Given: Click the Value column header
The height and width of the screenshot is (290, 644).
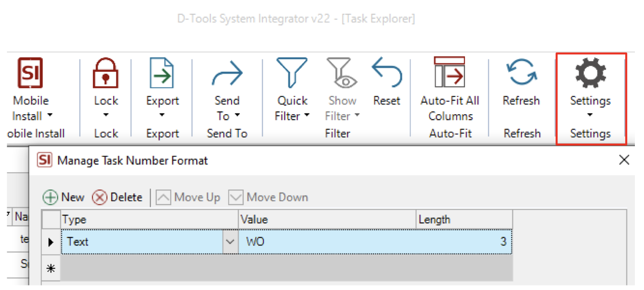Looking at the screenshot, I should click(x=327, y=220).
